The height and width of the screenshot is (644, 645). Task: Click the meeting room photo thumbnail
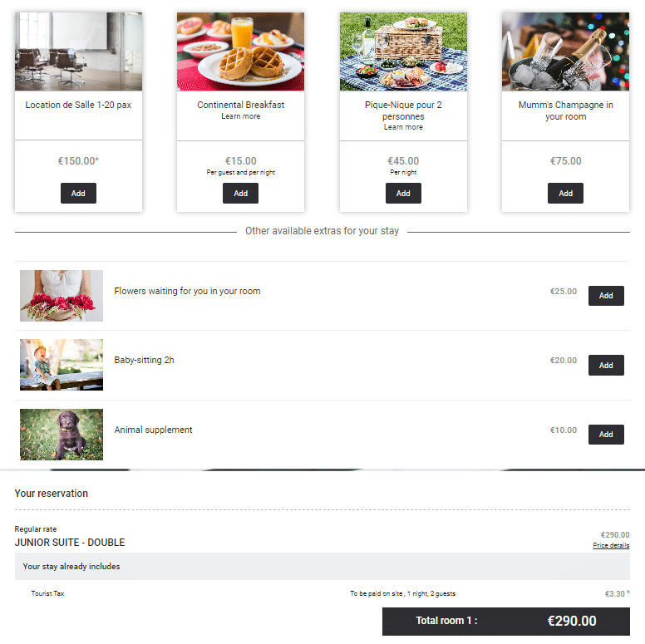pyautogui.click(x=79, y=52)
